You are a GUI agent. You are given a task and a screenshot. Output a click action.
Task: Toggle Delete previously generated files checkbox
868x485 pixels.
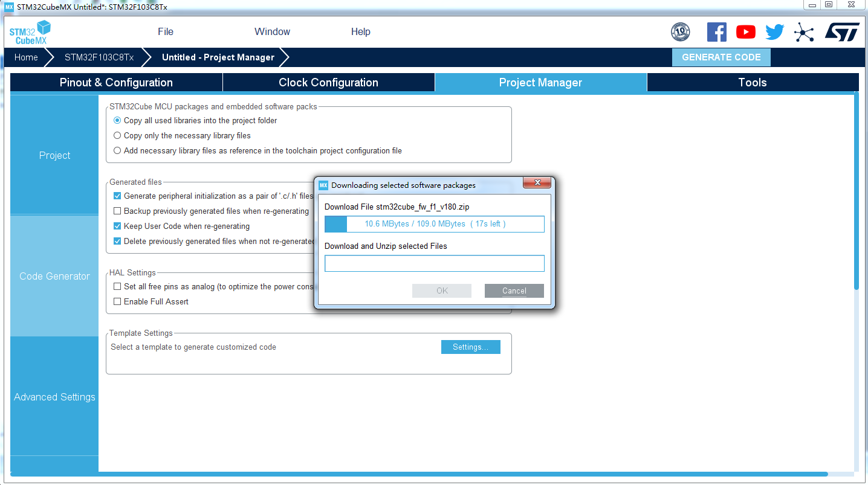tap(117, 241)
